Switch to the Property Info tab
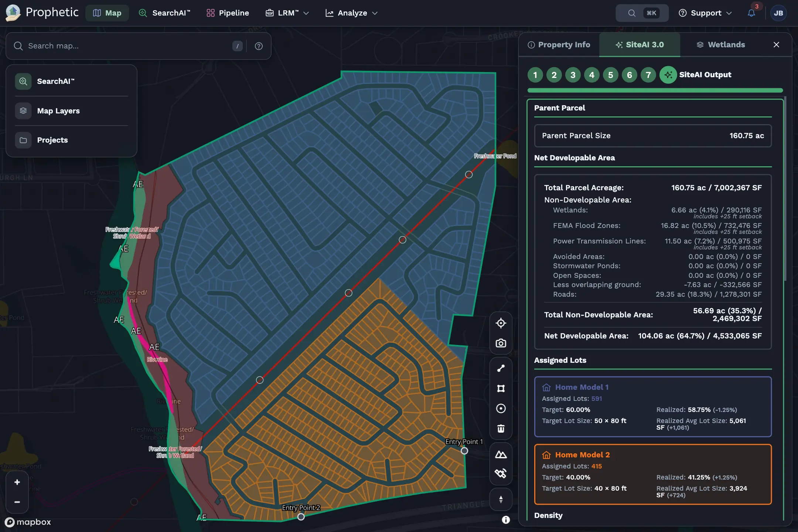The image size is (798, 532). coord(559,45)
